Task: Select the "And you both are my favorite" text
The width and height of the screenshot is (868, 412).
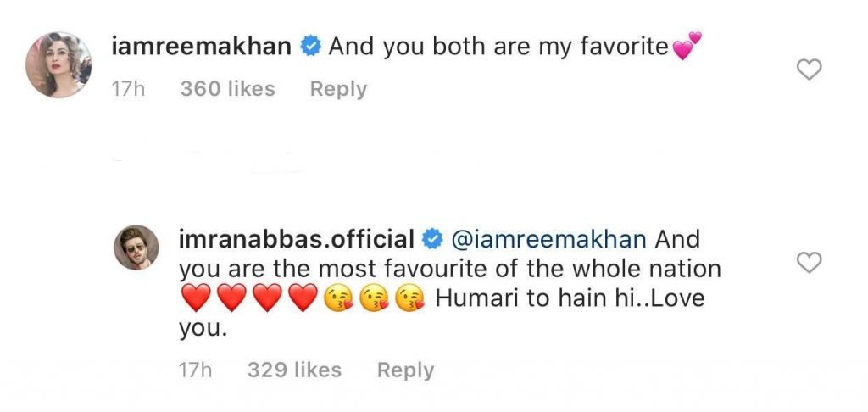Action: [498, 47]
